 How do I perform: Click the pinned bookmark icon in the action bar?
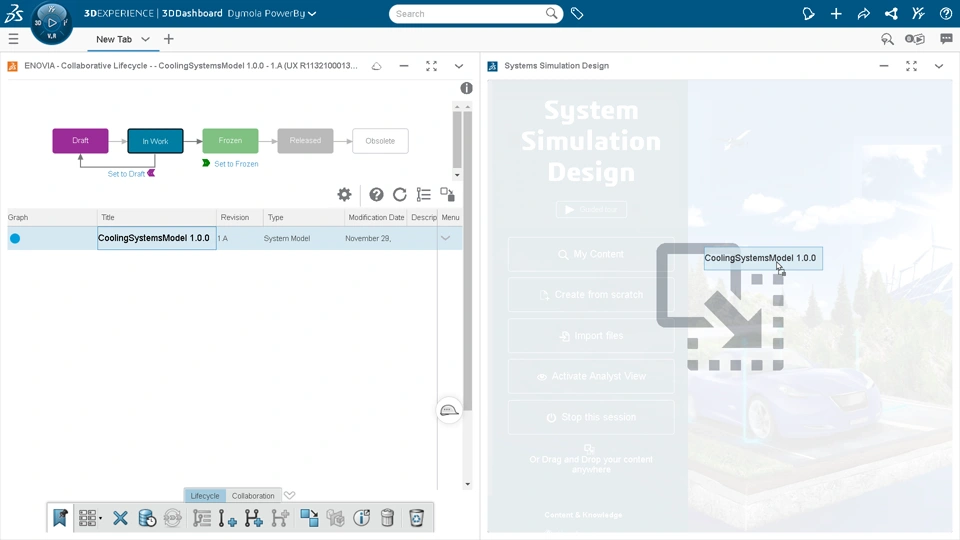click(x=60, y=518)
